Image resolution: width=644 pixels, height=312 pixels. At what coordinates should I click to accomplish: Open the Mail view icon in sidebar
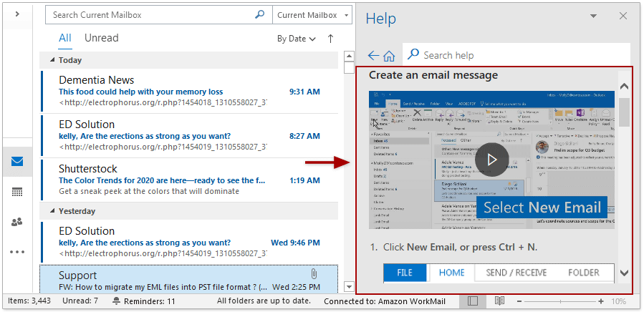pyautogui.click(x=16, y=161)
